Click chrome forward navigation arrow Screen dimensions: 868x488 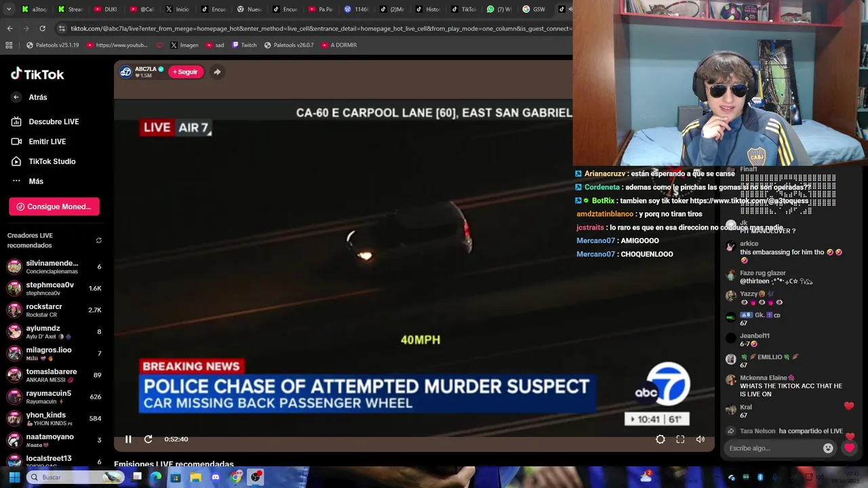26,28
